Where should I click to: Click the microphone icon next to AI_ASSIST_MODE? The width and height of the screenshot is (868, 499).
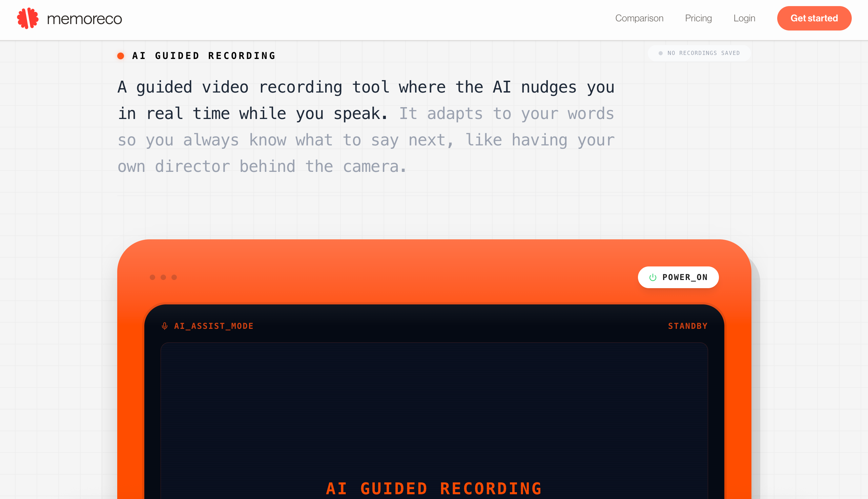click(x=165, y=326)
